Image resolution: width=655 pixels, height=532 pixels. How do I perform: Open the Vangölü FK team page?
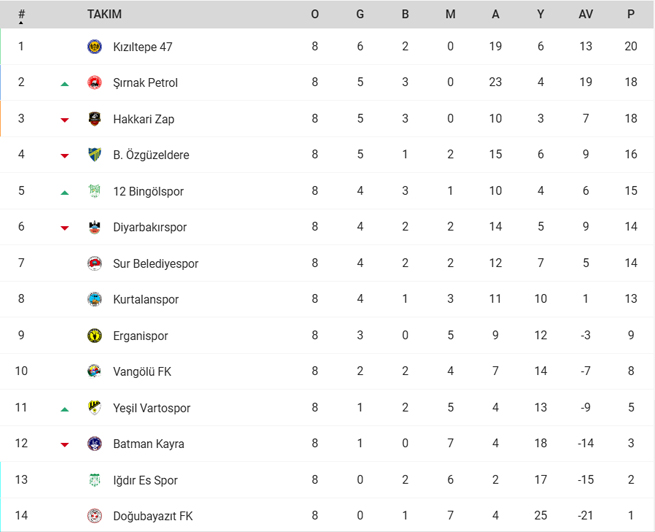coord(142,372)
